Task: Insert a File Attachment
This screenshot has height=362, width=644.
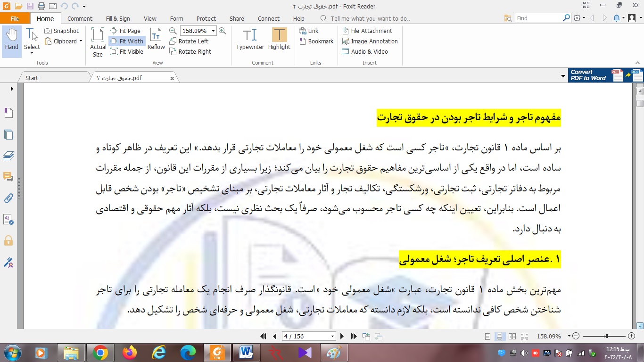Action: tap(367, 31)
